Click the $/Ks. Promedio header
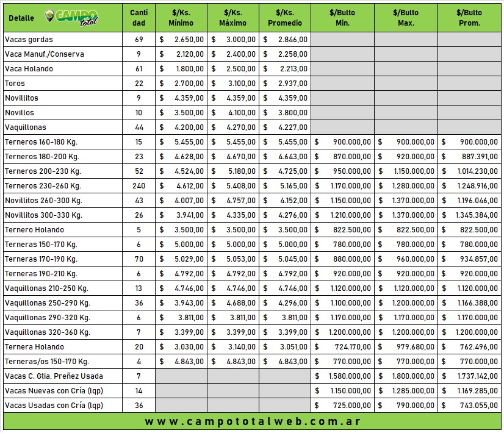 point(284,18)
